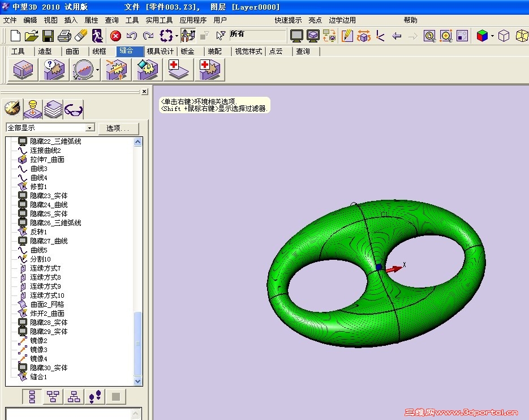The width and height of the screenshot is (529, 420).
Task: Toggle the footsteps replay history button
Action: (95, 397)
